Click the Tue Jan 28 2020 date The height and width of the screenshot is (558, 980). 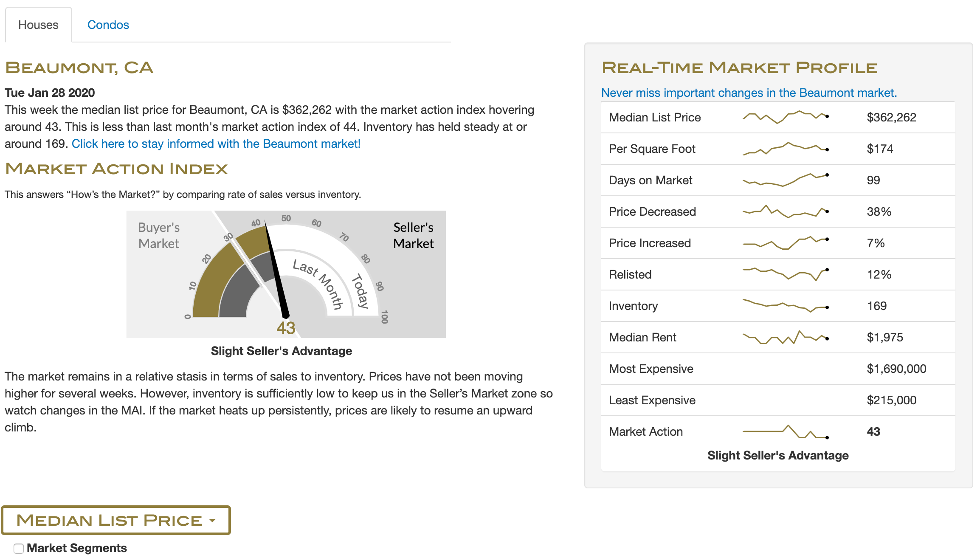(x=50, y=93)
